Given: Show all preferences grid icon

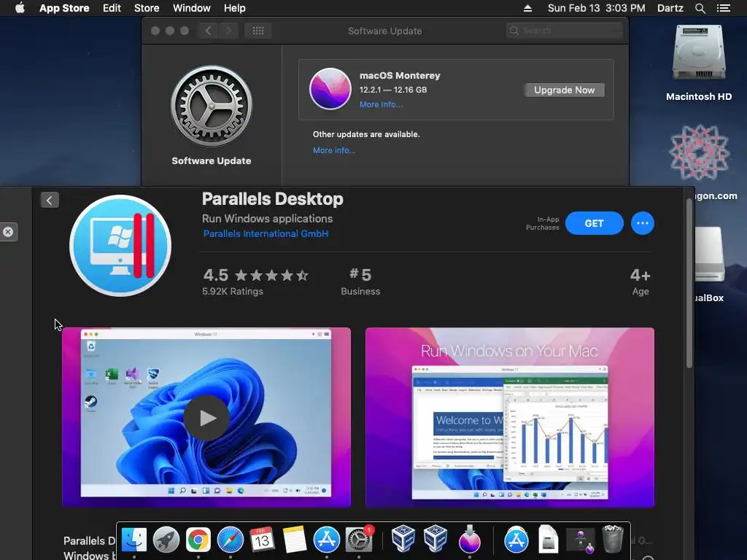Looking at the screenshot, I should coord(258,31).
